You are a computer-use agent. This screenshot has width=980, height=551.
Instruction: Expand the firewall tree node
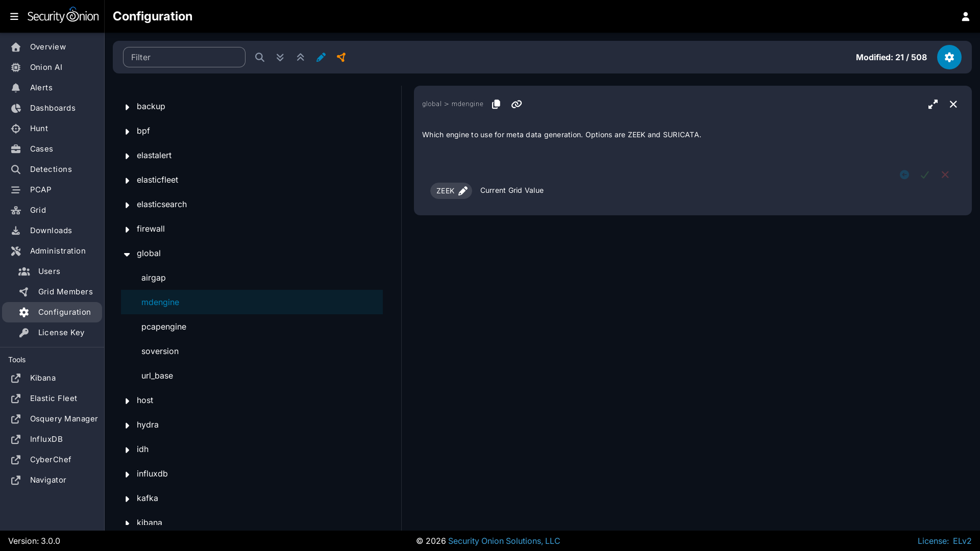127,230
